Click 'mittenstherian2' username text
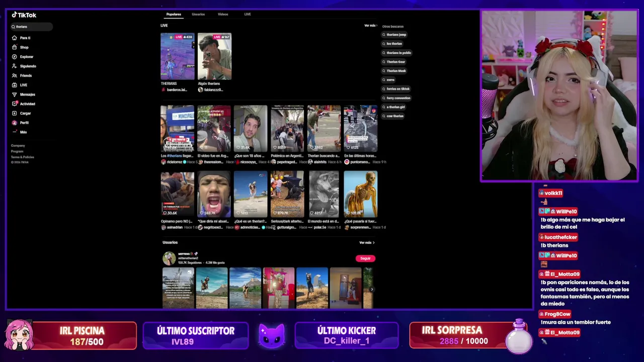Viewport: 644px width, 362px height. click(188, 258)
